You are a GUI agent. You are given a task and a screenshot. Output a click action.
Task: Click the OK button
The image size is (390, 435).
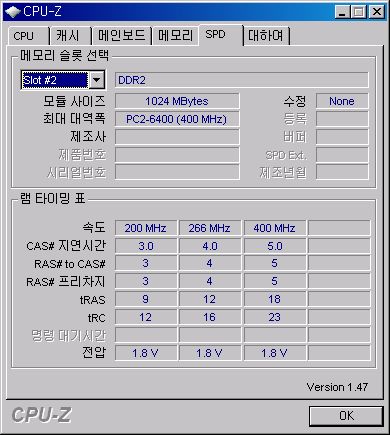click(x=346, y=416)
